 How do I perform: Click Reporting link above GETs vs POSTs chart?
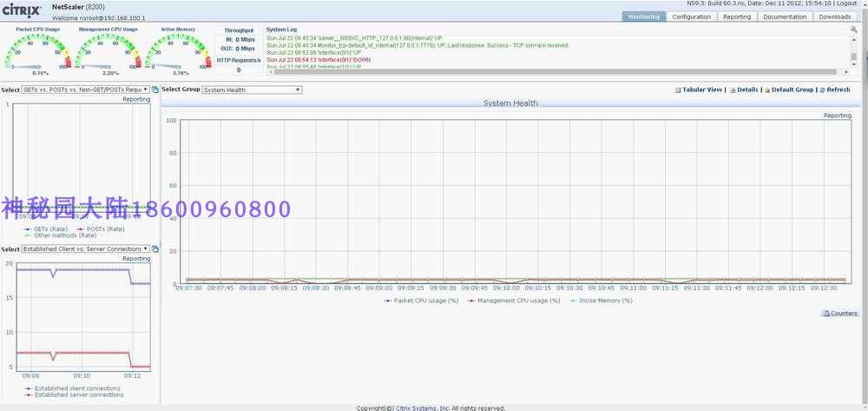(136, 99)
